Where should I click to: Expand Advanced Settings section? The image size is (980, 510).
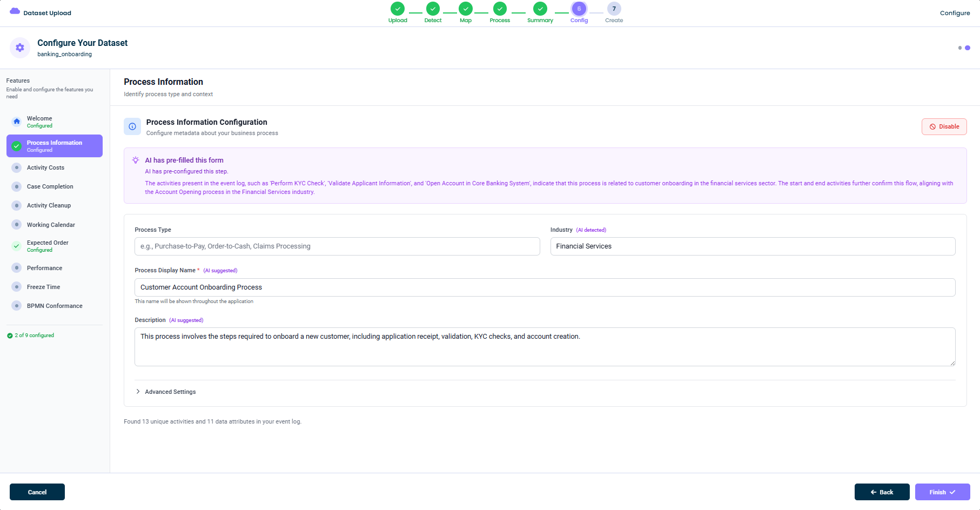[166, 392]
